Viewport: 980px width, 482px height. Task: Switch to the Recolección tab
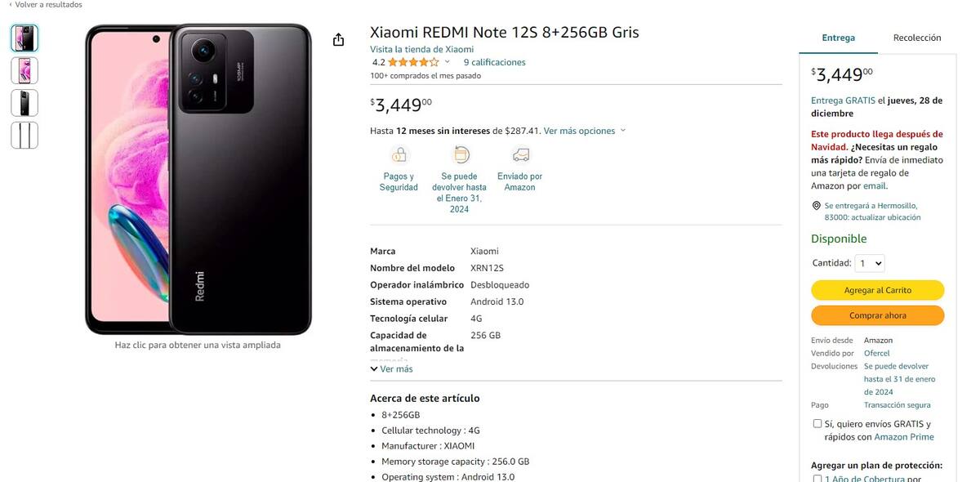tap(917, 38)
